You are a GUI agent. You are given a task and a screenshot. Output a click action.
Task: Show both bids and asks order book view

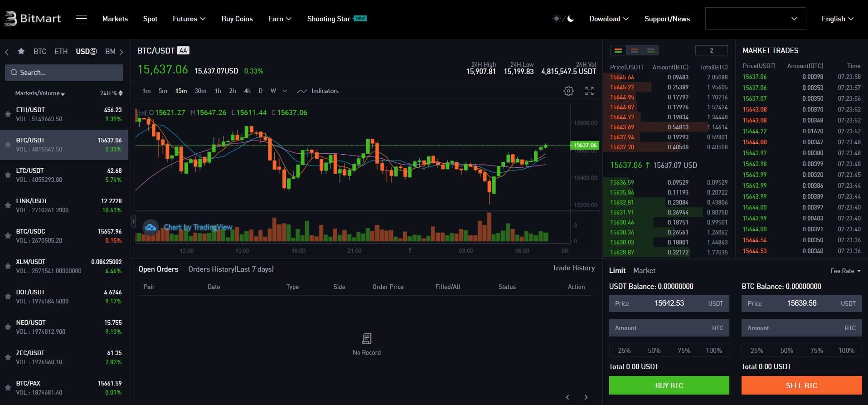coord(618,50)
